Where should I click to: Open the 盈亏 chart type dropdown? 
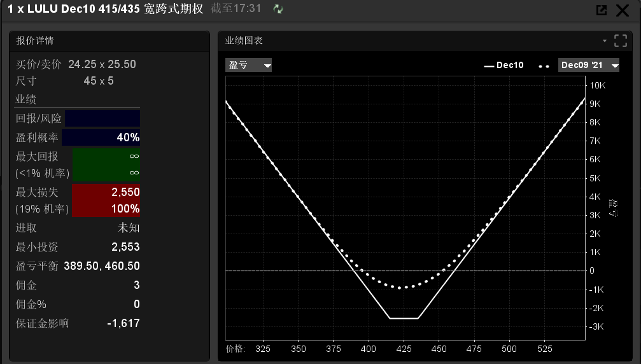click(x=248, y=65)
